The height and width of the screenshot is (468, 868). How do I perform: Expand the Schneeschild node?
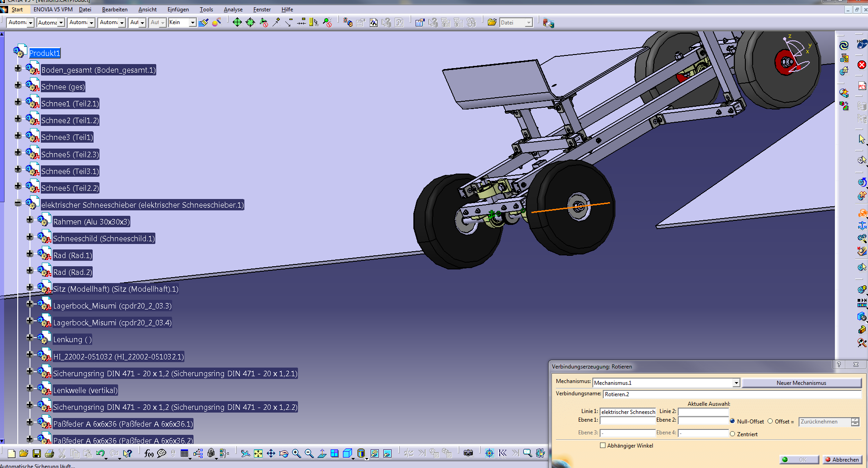[30, 237]
